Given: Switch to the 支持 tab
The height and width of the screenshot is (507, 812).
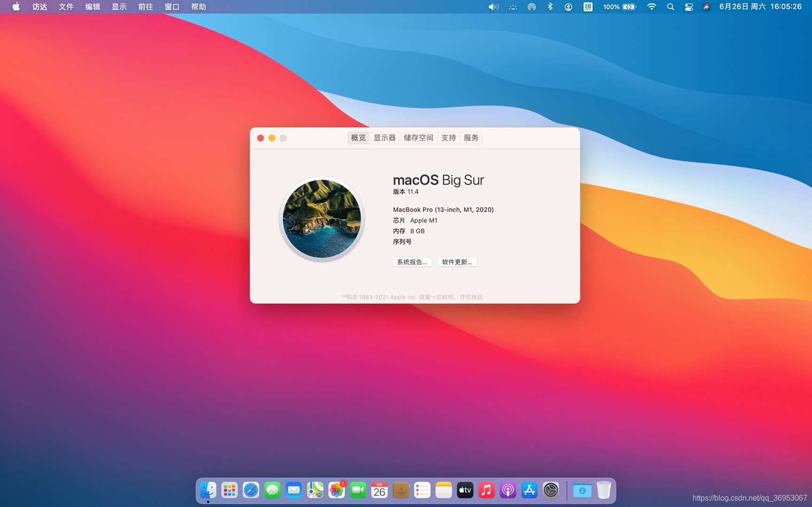Looking at the screenshot, I should coord(448,138).
